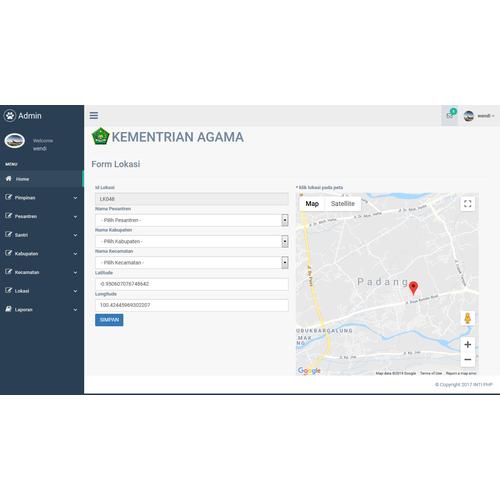
Task: Toggle the hamburger sidebar menu icon
Action: (94, 115)
